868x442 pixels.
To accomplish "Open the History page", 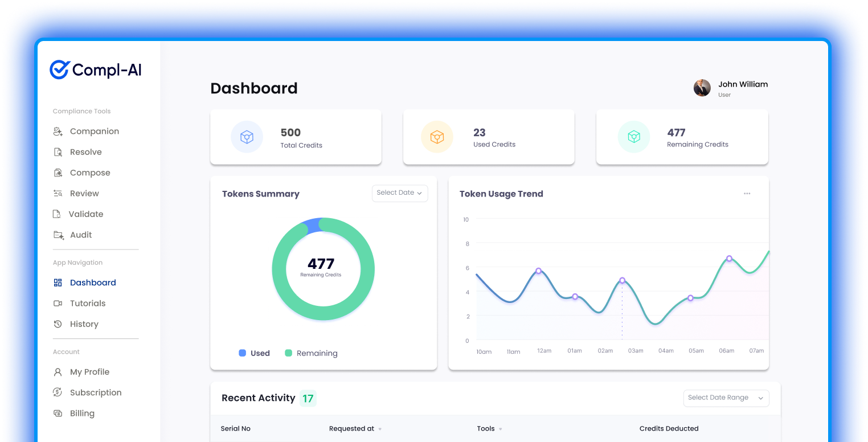I will pyautogui.click(x=84, y=324).
